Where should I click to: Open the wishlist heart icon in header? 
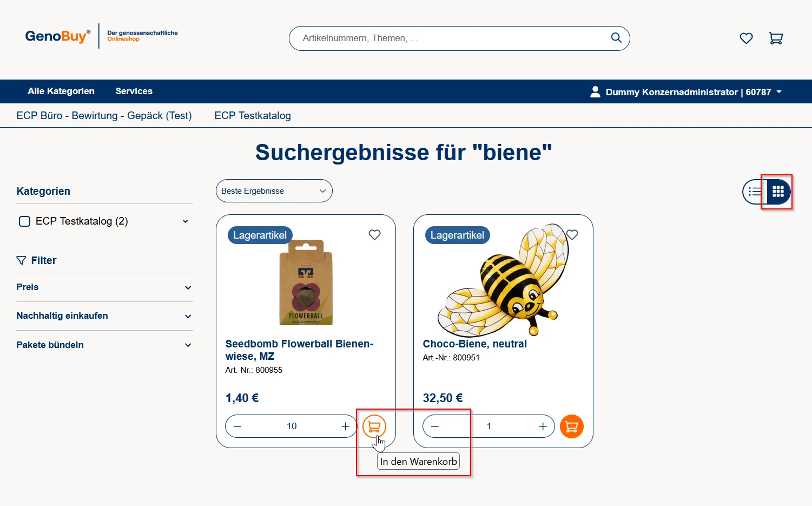click(746, 38)
